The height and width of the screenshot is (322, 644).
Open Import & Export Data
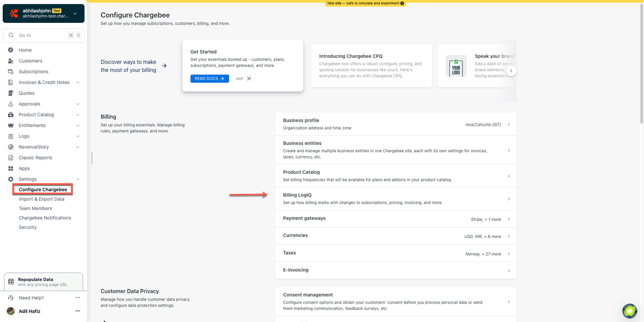[42, 199]
